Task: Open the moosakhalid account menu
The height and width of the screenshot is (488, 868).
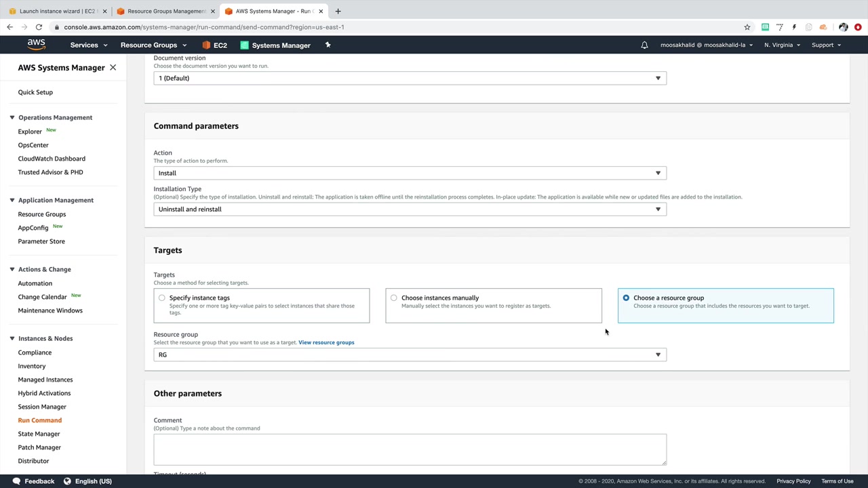Action: point(707,45)
